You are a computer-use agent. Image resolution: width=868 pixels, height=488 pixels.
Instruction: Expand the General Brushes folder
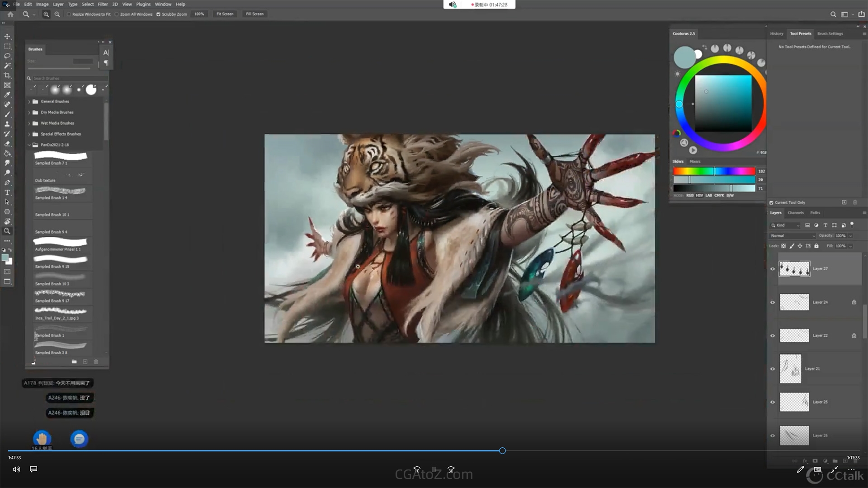click(29, 102)
